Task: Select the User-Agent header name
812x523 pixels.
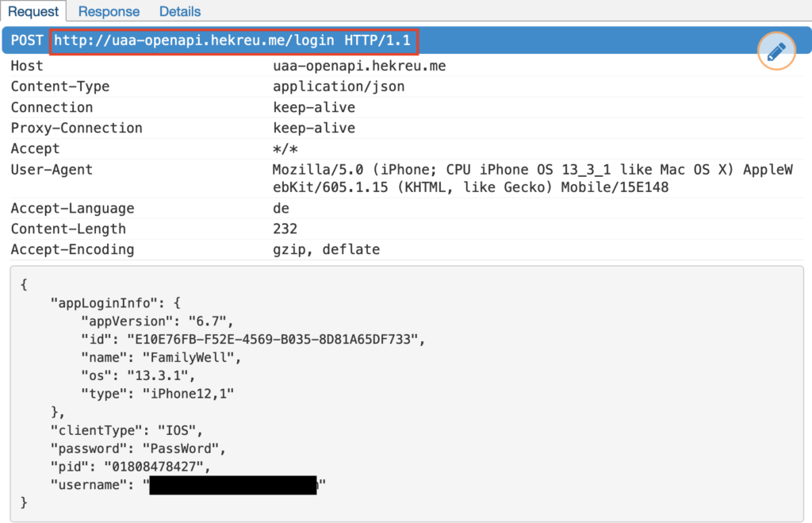Action: 52,169
